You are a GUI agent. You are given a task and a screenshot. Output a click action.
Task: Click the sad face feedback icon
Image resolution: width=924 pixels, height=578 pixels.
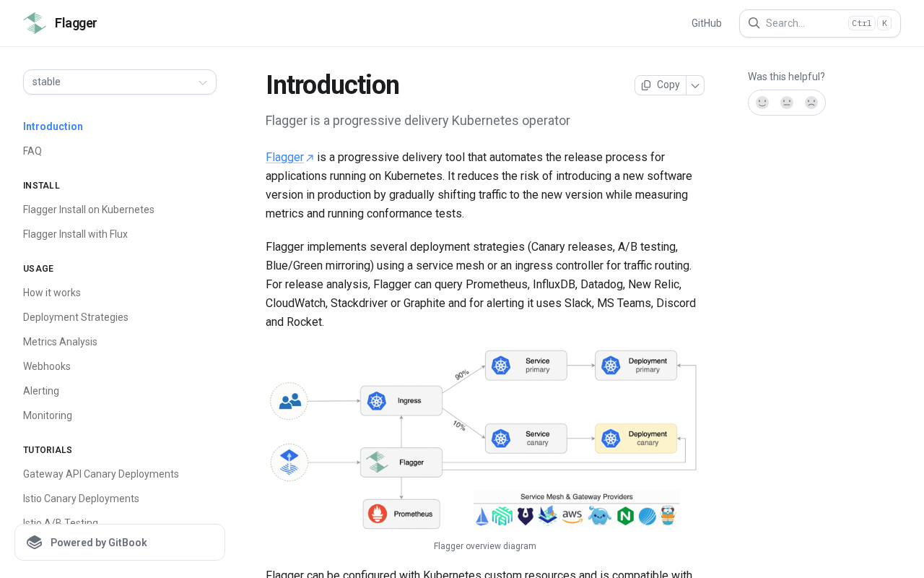[811, 103]
